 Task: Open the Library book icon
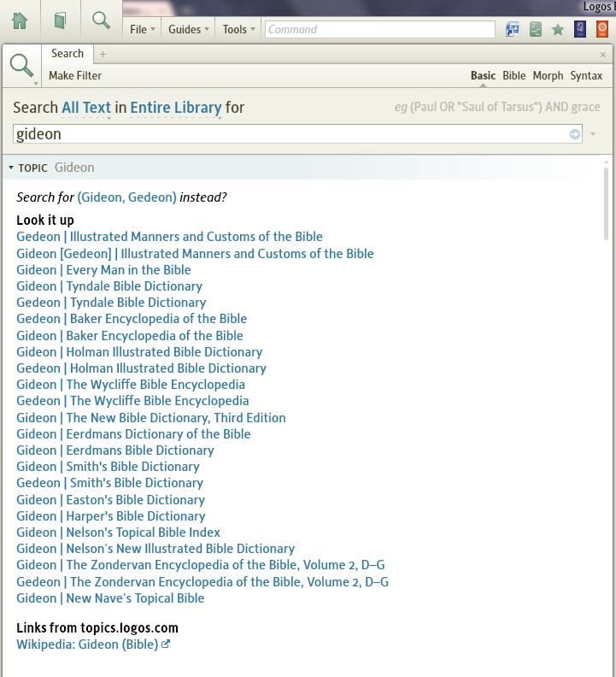point(60,21)
